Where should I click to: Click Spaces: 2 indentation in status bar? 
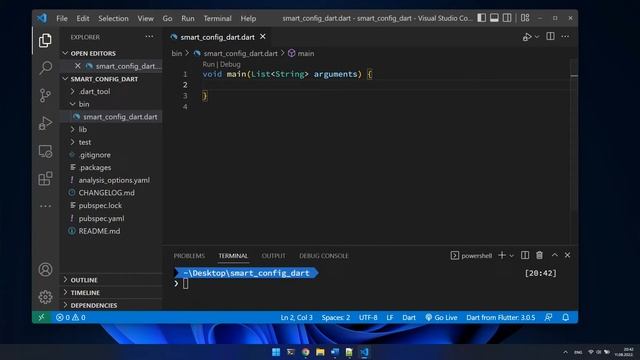[x=336, y=317]
